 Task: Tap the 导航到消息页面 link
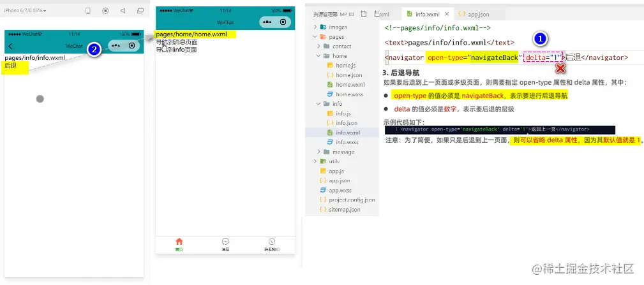coord(177,42)
